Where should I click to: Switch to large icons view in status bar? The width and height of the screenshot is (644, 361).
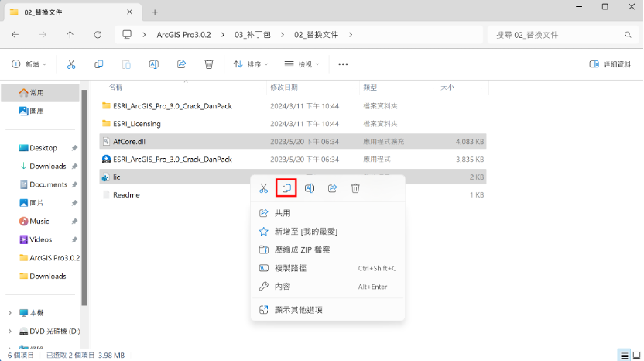(x=636, y=355)
